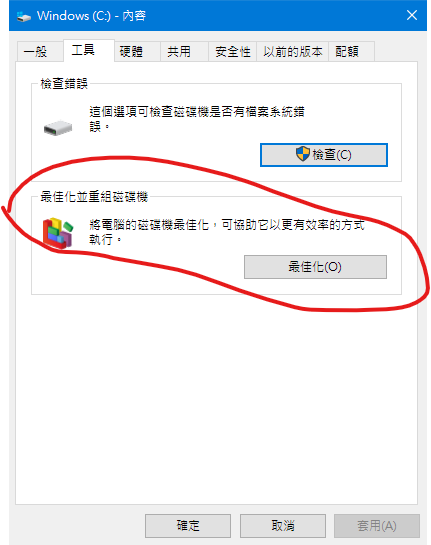Click the 最佳化並重組磁碟機 group label
The image size is (431, 545).
pos(94,197)
